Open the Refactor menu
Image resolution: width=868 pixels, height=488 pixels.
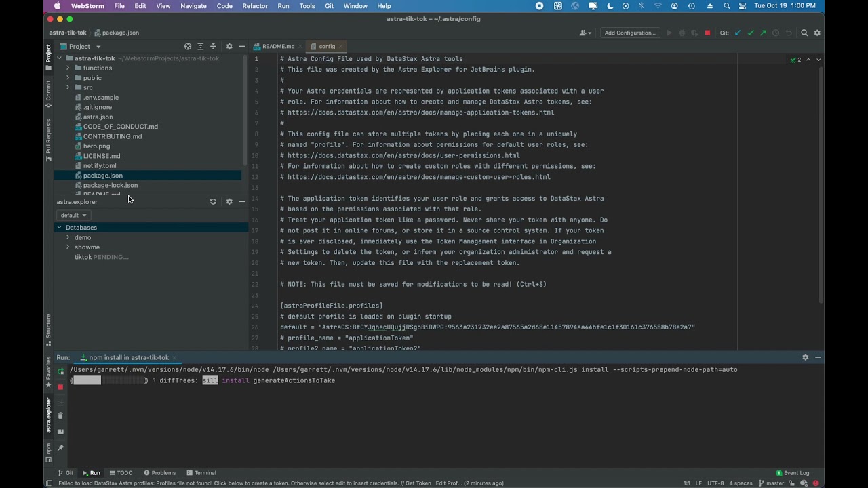(255, 6)
